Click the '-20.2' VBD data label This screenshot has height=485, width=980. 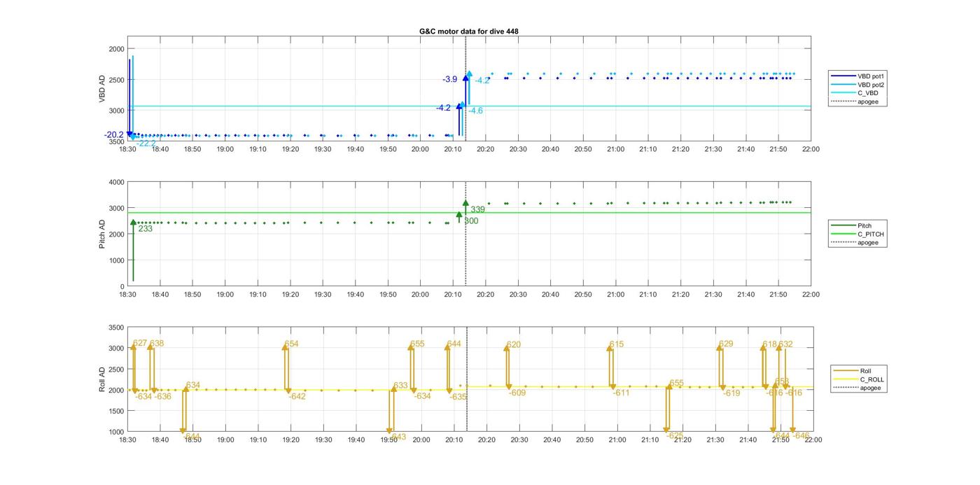(113, 135)
